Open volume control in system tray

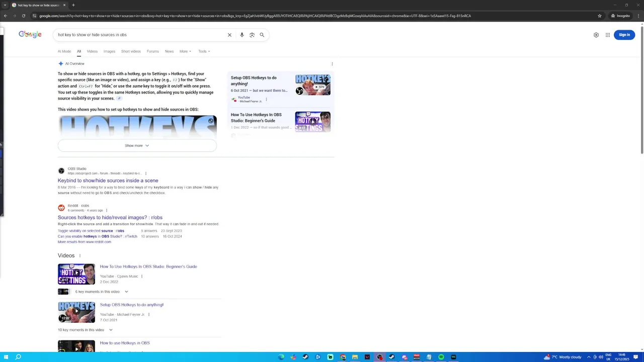coord(601,357)
